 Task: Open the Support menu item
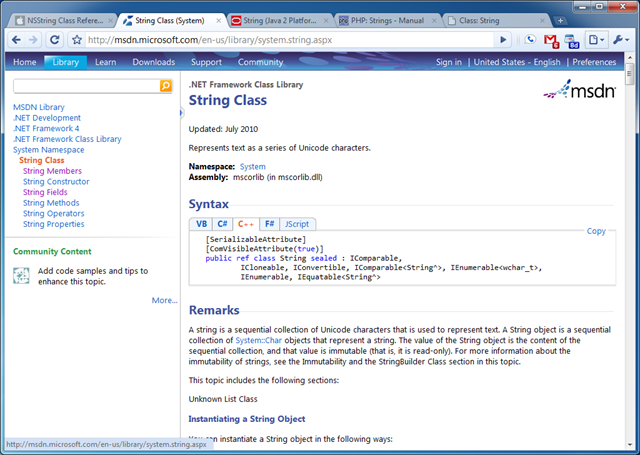pyautogui.click(x=206, y=62)
